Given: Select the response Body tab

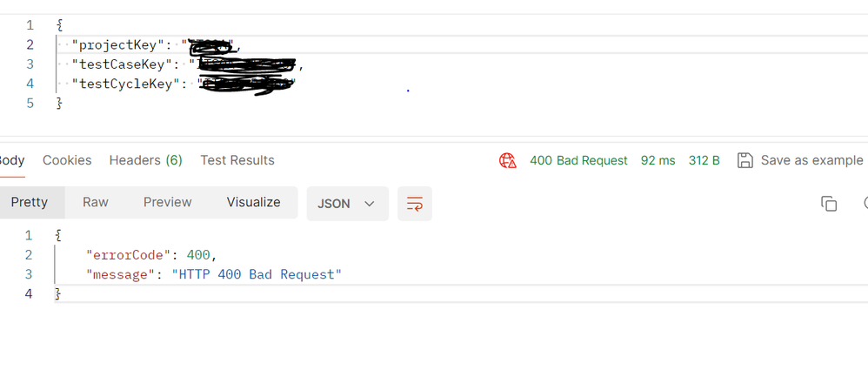Looking at the screenshot, I should pos(11,160).
